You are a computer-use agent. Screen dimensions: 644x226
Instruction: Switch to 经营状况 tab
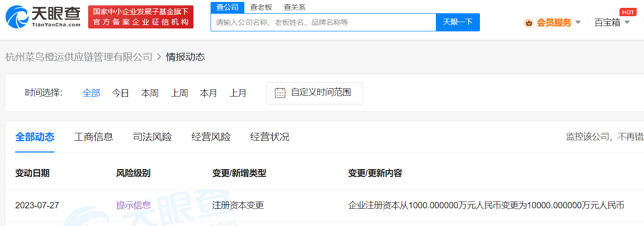pyautogui.click(x=270, y=137)
